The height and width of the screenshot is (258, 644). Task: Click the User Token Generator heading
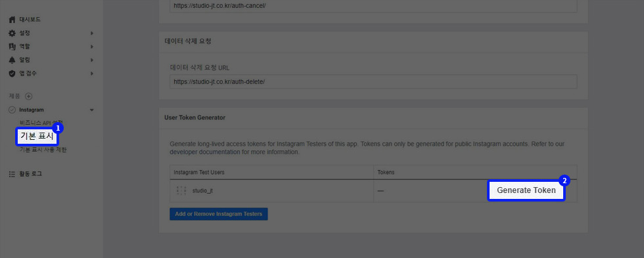195,118
